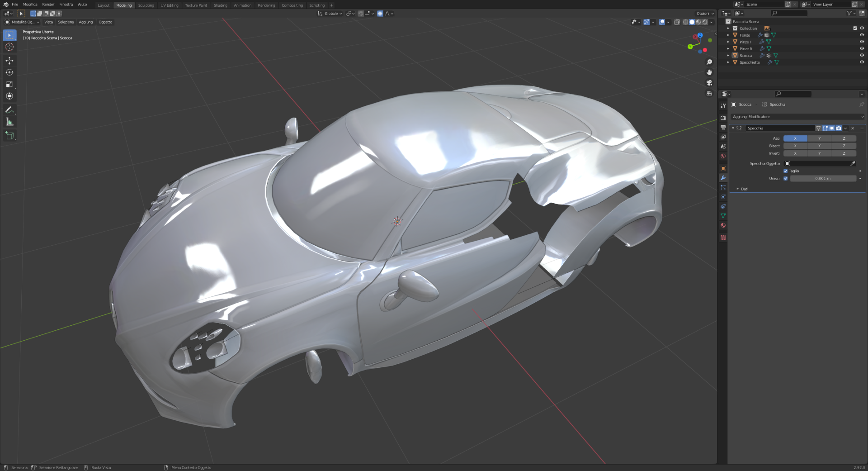Open the object mode selector dropdown

tap(22, 22)
